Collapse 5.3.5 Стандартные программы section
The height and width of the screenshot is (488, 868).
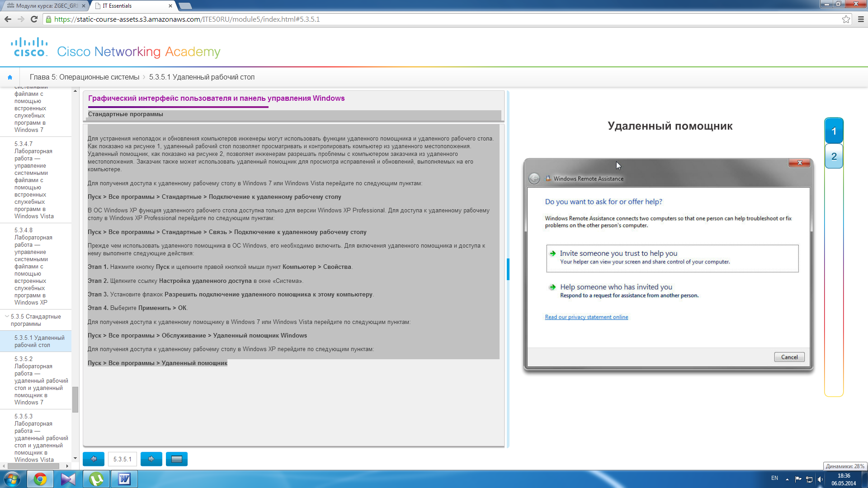click(7, 316)
